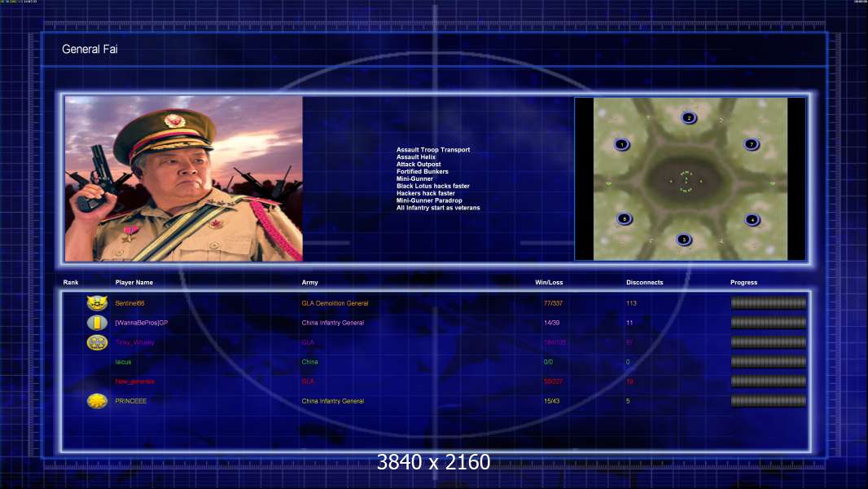Viewport: 868px width, 489px height.
Task: Click the disconnects count "11" for [WannaBePros]GP
Action: coord(629,323)
